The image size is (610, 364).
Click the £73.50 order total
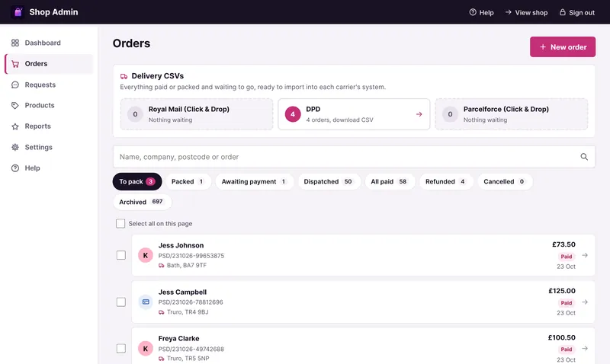tap(563, 244)
